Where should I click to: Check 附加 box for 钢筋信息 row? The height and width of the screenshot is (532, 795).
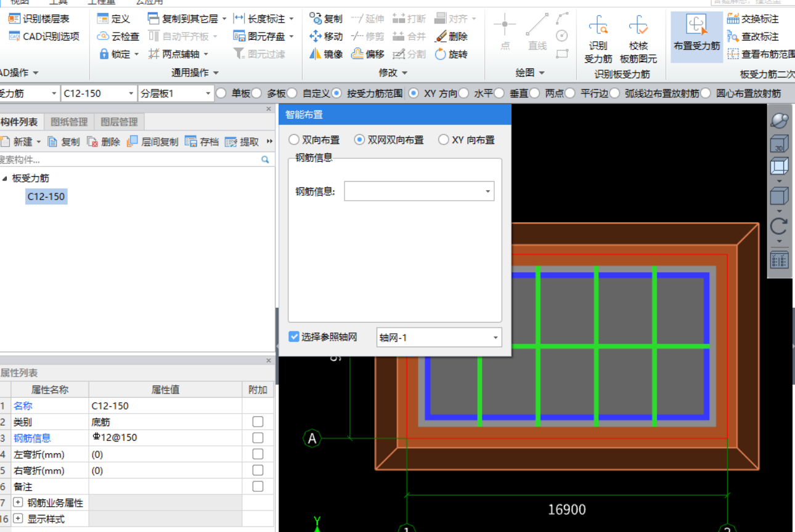coord(258,438)
